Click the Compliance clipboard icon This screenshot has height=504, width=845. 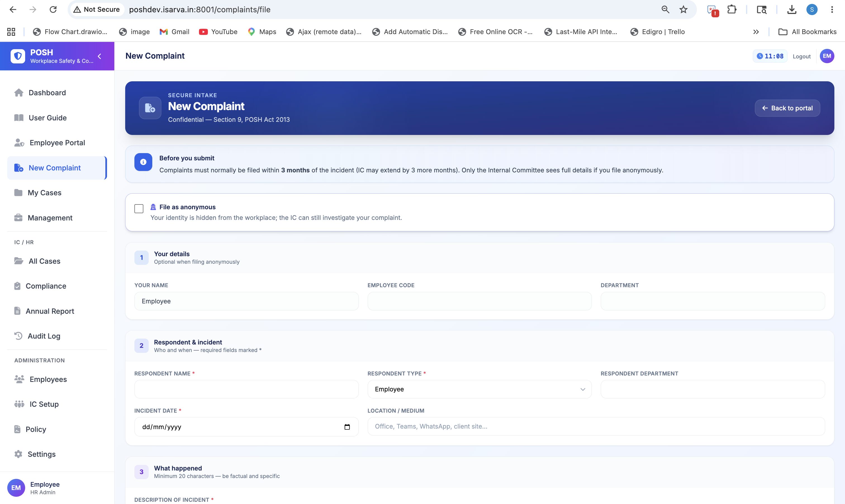pyautogui.click(x=17, y=286)
